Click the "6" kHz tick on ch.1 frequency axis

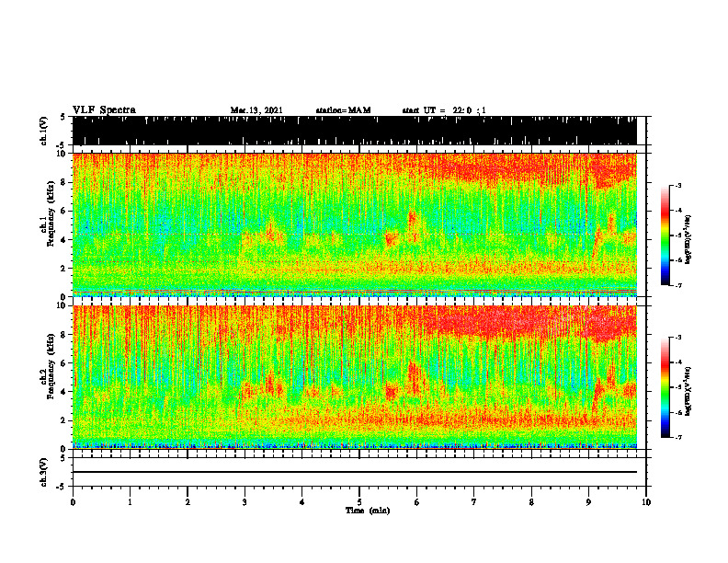(x=64, y=211)
